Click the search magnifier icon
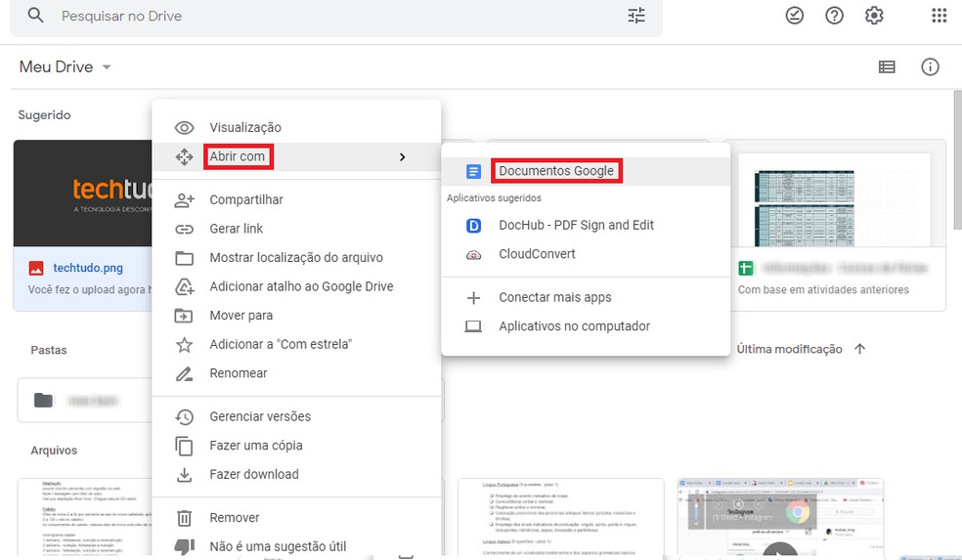962x560 pixels. coord(35,16)
